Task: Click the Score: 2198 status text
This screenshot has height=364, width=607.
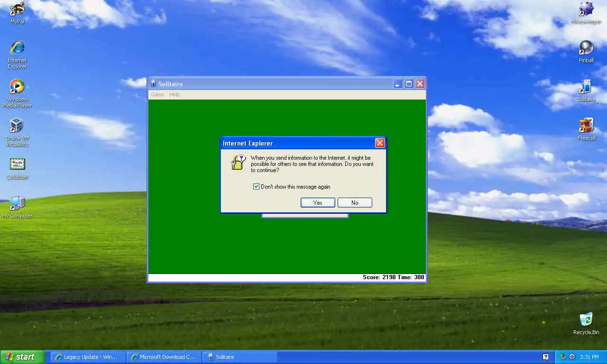Action: pyautogui.click(x=380, y=277)
